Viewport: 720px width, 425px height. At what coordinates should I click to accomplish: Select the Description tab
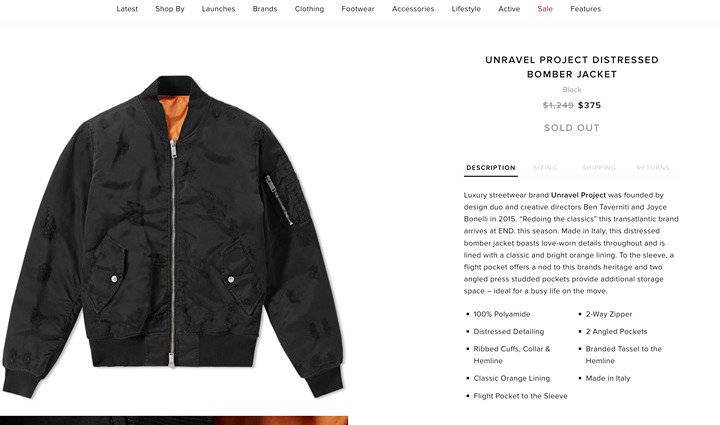[491, 168]
